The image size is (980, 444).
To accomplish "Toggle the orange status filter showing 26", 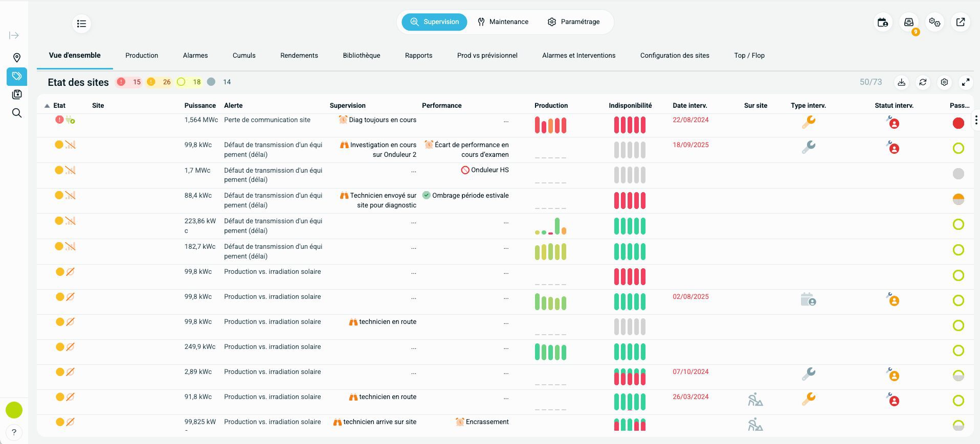I will point(159,82).
